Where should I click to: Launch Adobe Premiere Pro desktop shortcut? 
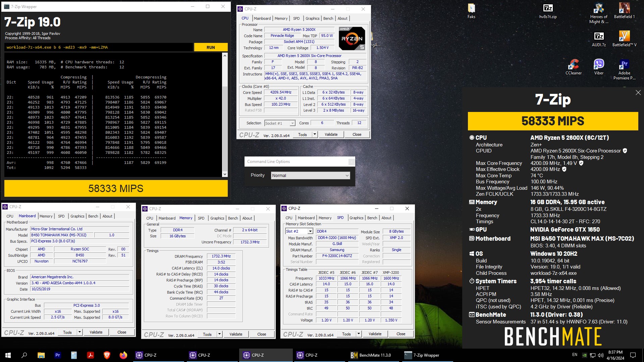point(624,70)
